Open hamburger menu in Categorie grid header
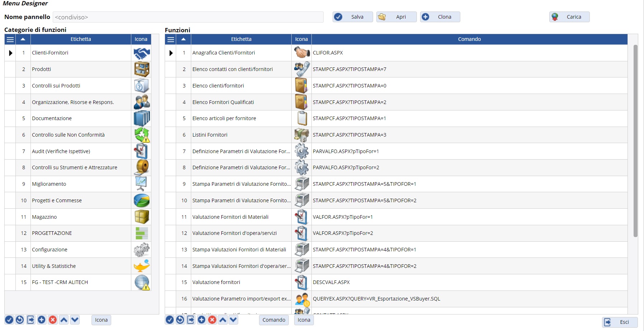Image resolution: width=644 pixels, height=331 pixels. coord(10,39)
